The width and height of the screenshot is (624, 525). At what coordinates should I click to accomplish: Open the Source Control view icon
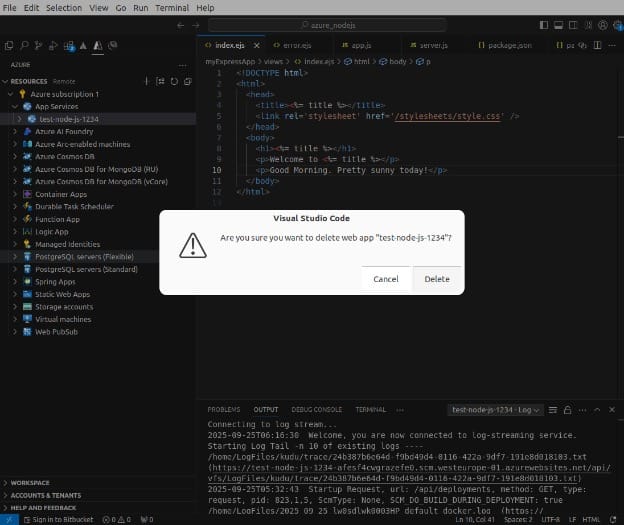coord(38,46)
